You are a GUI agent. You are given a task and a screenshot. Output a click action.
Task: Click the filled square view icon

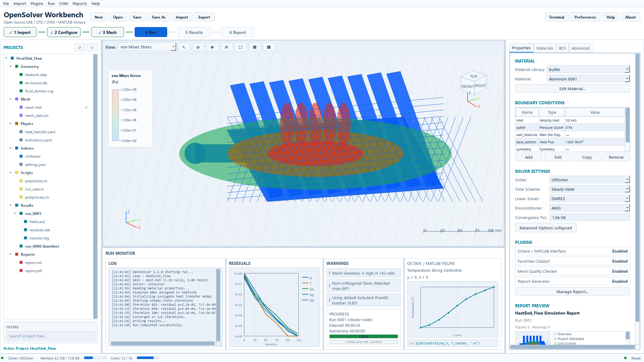255,47
